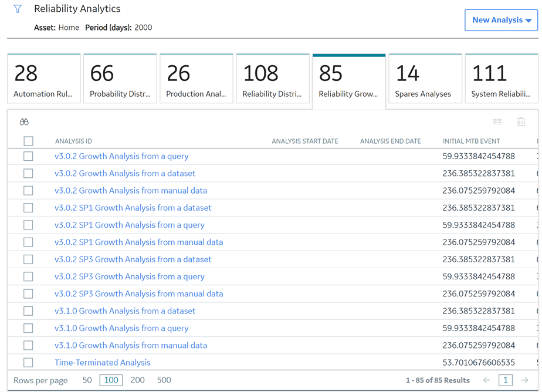Set rows per page to 50
Screen dimensions: 542x392
(87, 380)
